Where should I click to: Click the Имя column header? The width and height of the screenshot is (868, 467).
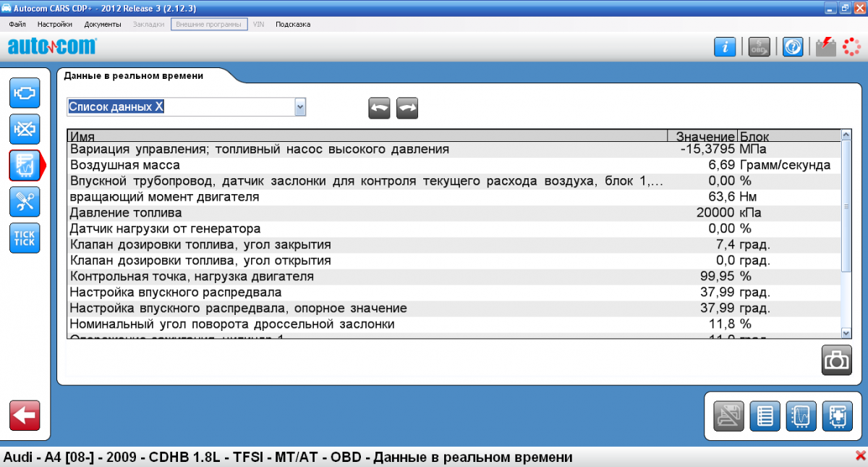coord(367,136)
